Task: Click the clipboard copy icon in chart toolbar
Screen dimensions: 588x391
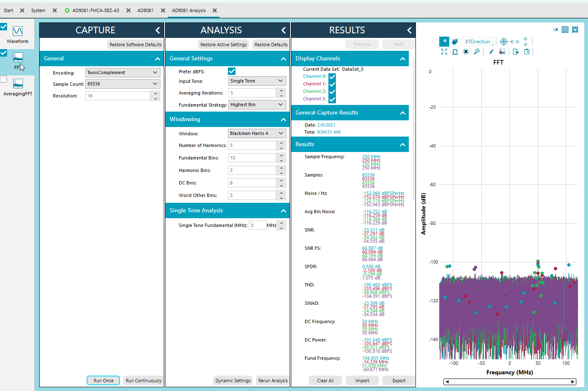Action: coord(527,52)
